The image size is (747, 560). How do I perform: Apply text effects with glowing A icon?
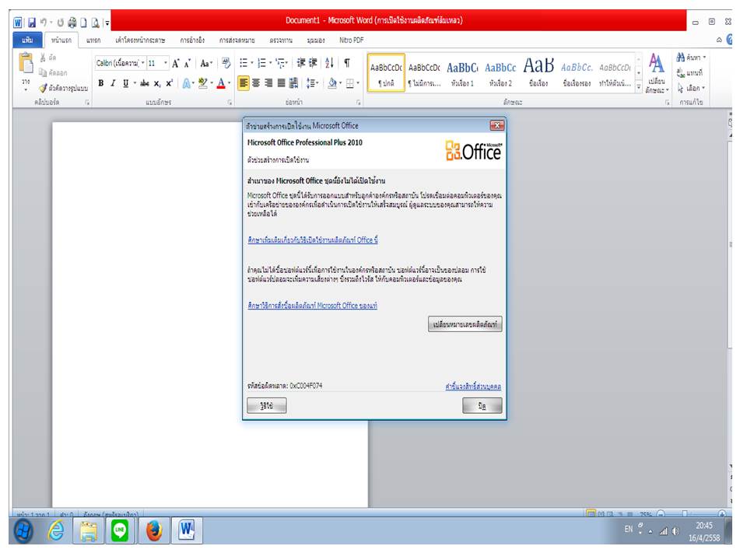pyautogui.click(x=187, y=84)
